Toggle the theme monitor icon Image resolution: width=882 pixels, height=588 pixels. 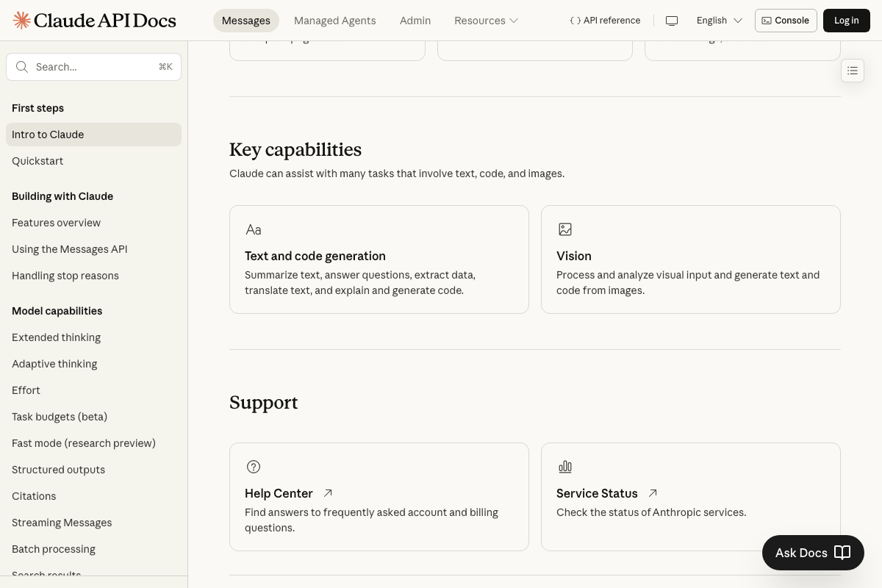click(x=672, y=21)
